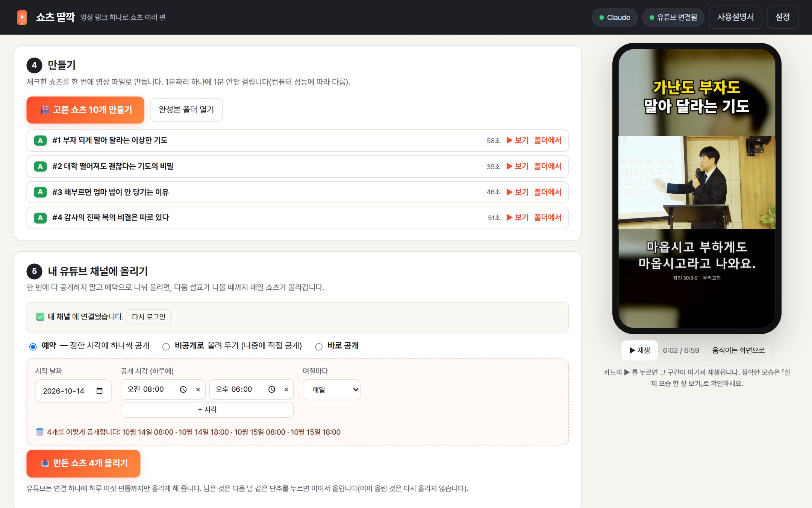
Task: Open the 완성본 폴더 열기 button
Action: click(x=186, y=110)
